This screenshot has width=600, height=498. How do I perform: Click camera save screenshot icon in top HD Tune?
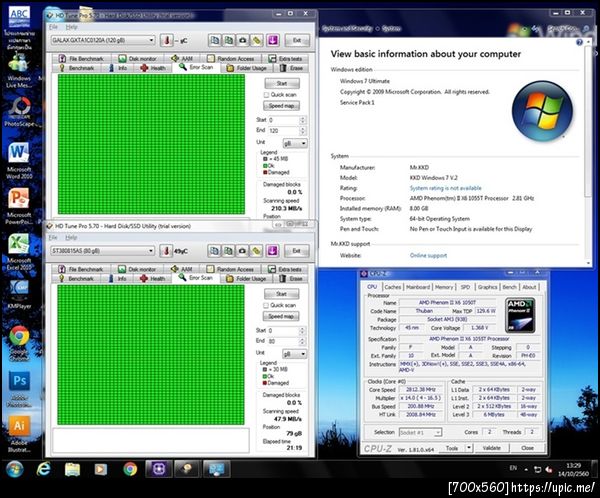pyautogui.click(x=243, y=40)
